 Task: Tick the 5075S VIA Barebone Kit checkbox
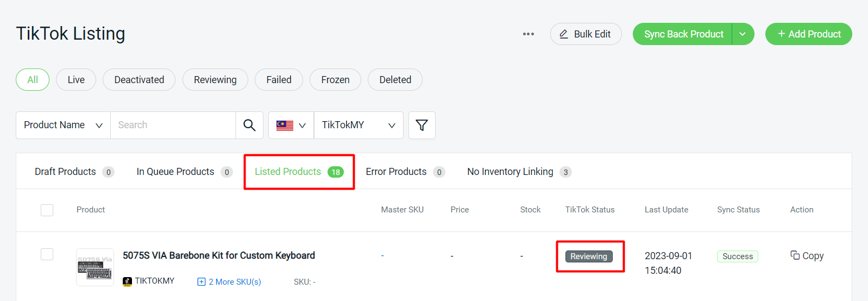[47, 254]
